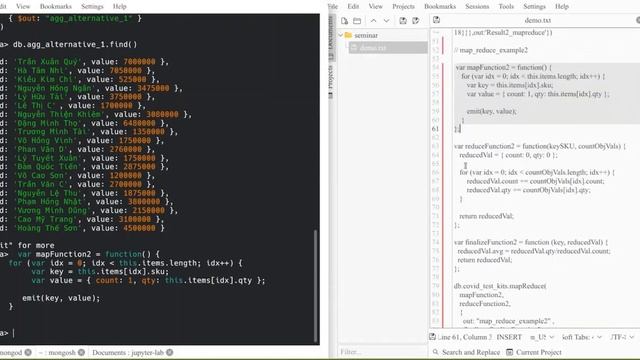Open the Current Project panel
This screenshot has height=360, width=640.
click(534, 352)
